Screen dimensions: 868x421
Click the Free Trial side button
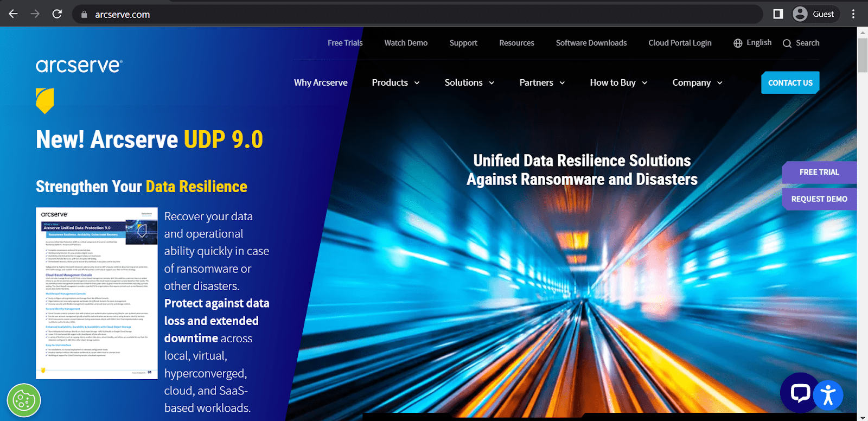click(x=819, y=172)
